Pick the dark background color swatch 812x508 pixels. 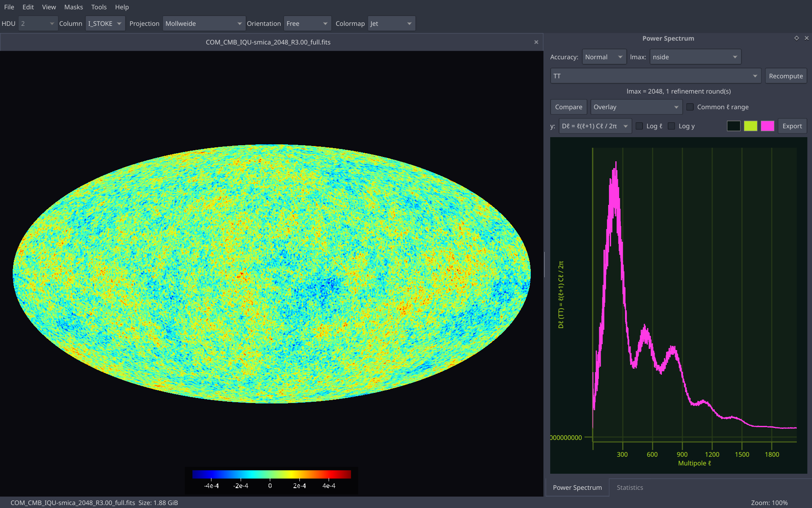(734, 126)
